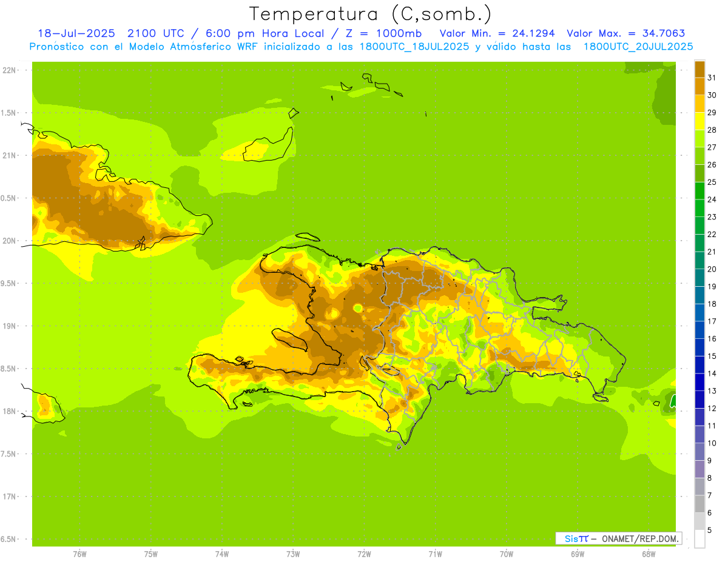The height and width of the screenshot is (562, 728).
Task: Click the legend number "5"
Action: [x=710, y=530]
